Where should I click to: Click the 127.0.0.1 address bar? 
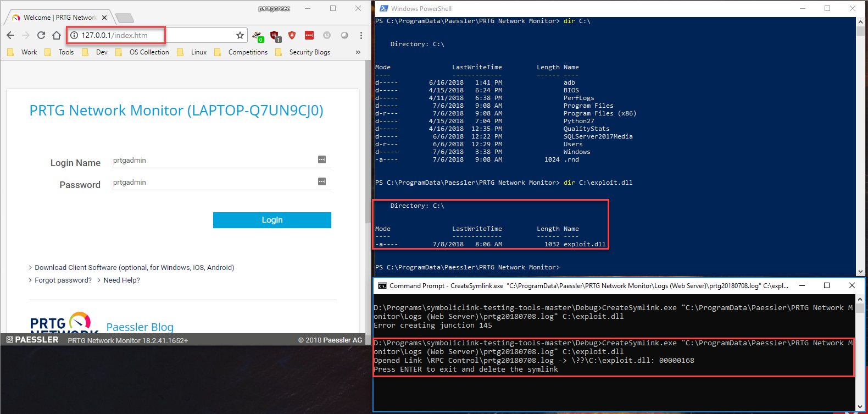point(157,35)
